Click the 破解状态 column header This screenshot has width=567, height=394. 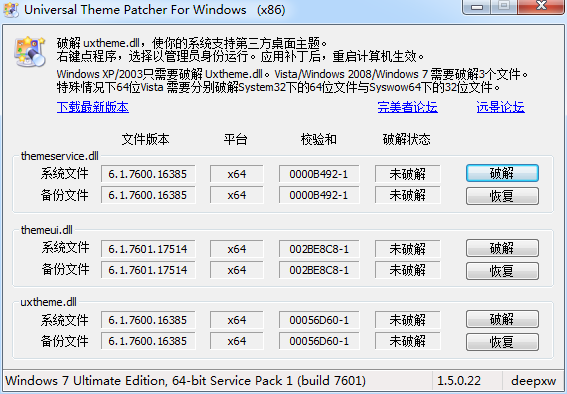(407, 139)
